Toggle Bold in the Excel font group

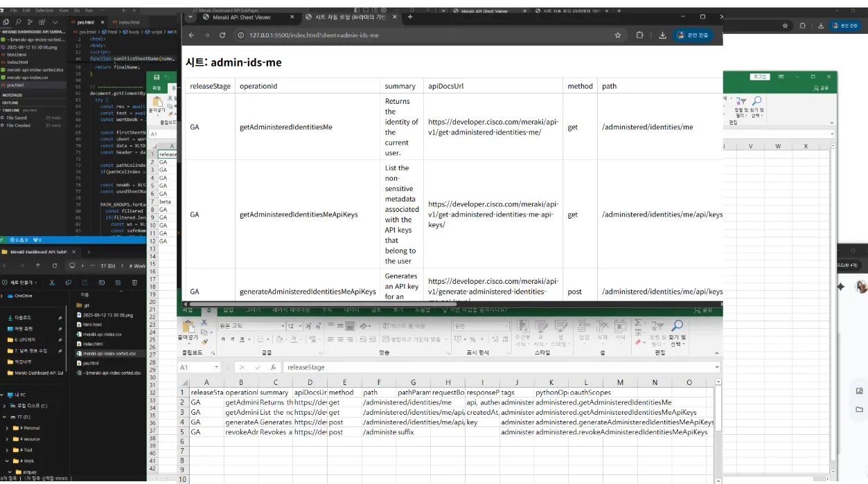tap(224, 340)
